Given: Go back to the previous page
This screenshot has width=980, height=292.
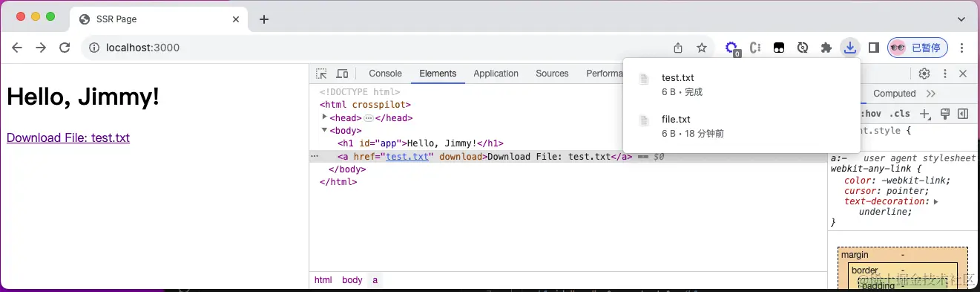Looking at the screenshot, I should (17, 48).
